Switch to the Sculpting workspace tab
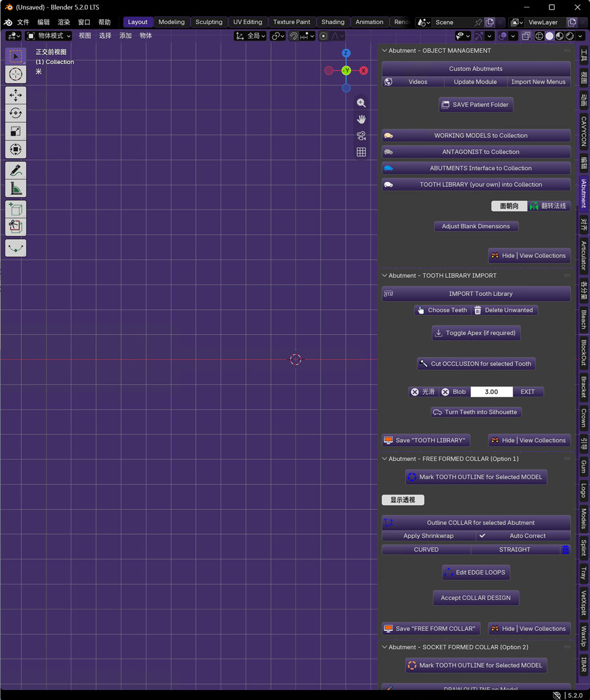The height and width of the screenshot is (700, 590). point(208,22)
